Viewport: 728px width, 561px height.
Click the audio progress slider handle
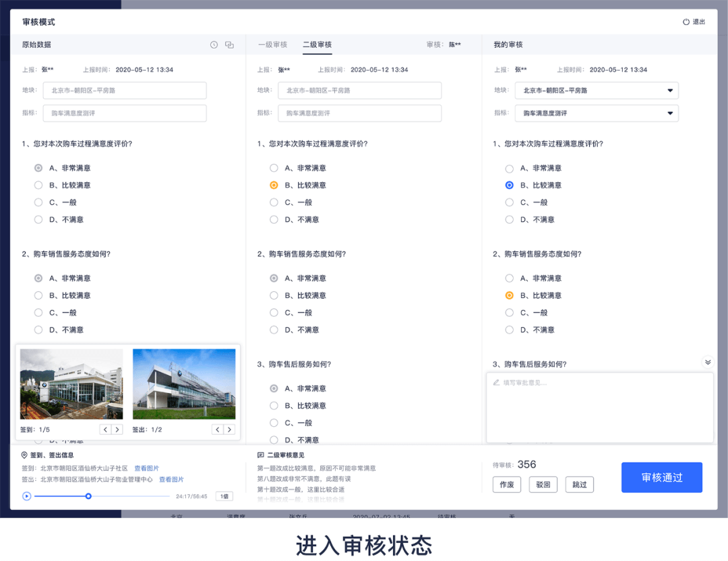(88, 496)
